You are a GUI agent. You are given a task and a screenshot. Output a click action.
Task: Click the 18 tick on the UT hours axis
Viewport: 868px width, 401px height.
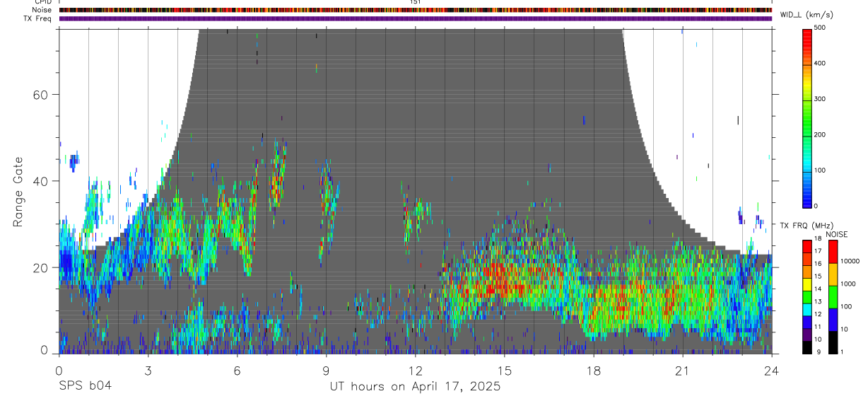(x=593, y=370)
